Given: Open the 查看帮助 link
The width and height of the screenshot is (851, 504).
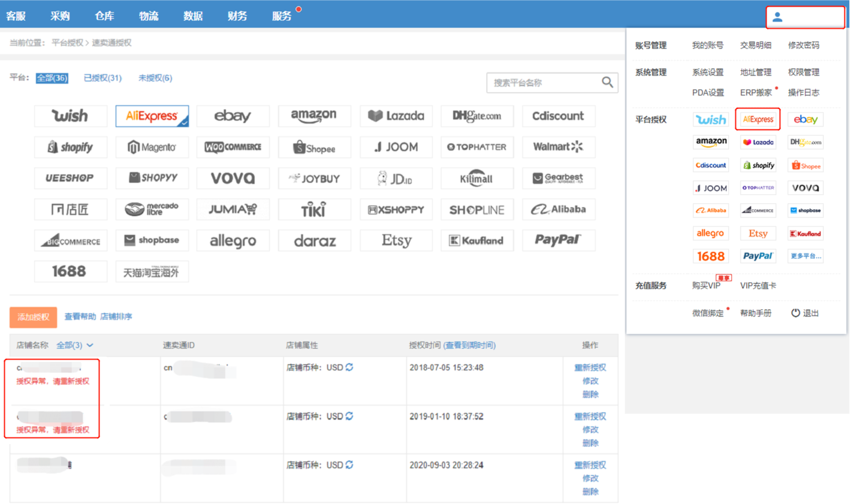Looking at the screenshot, I should pos(80,316).
